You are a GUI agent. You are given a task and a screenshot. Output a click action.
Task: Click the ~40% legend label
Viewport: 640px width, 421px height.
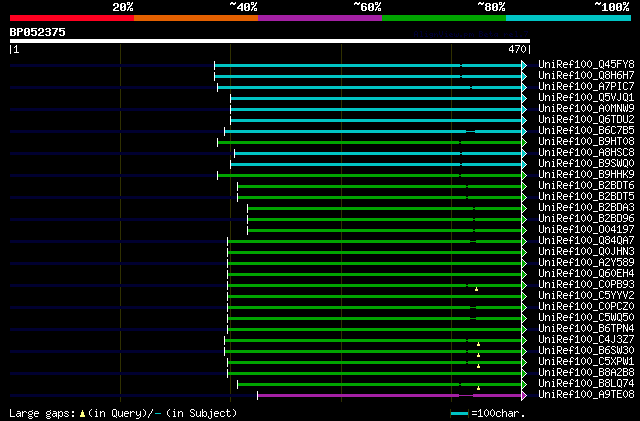[x=243, y=7]
